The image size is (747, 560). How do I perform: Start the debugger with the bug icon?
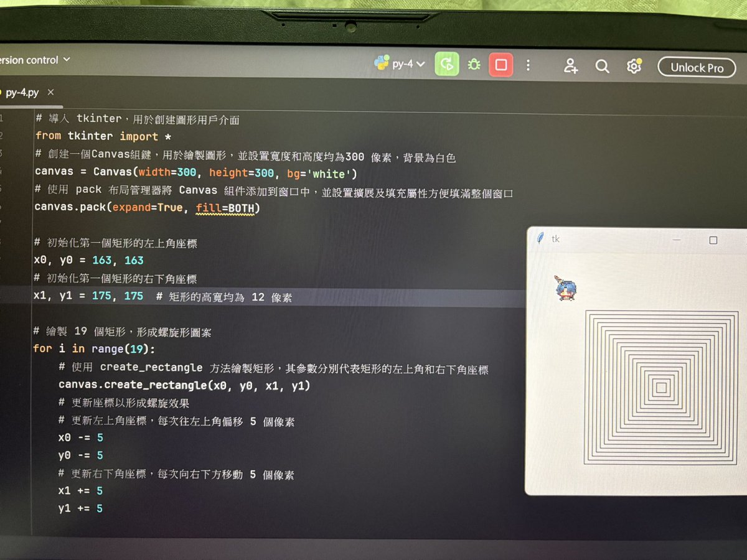[x=474, y=65]
